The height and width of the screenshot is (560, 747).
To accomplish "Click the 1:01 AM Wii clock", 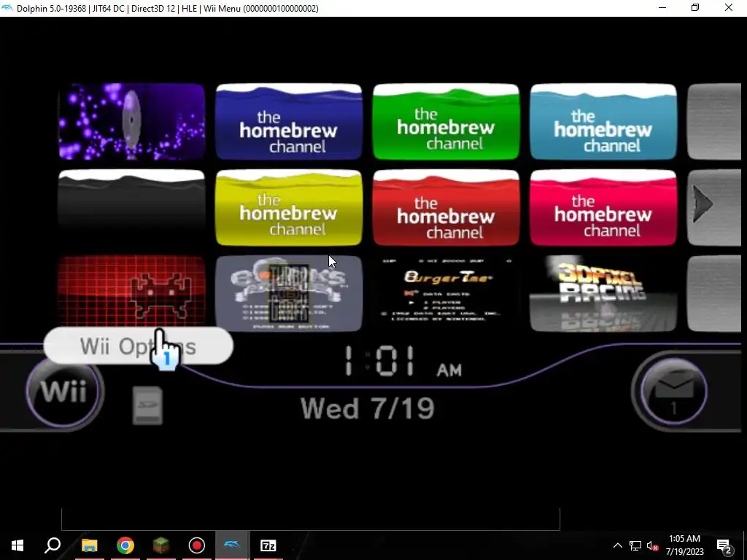I will 403,362.
